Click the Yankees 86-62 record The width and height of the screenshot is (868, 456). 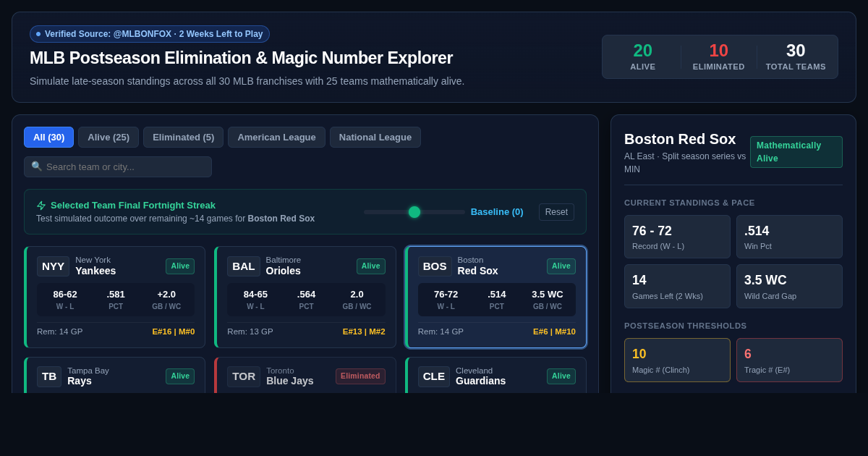65,295
